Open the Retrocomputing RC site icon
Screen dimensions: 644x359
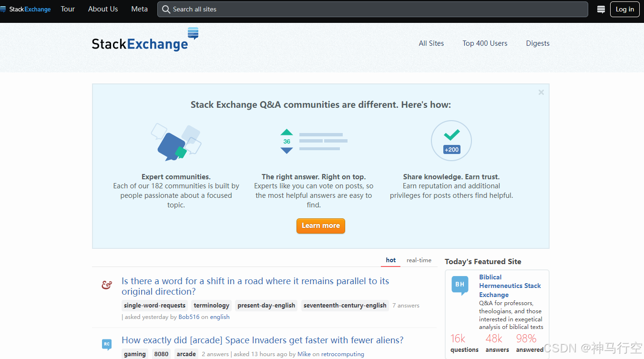coord(107,344)
